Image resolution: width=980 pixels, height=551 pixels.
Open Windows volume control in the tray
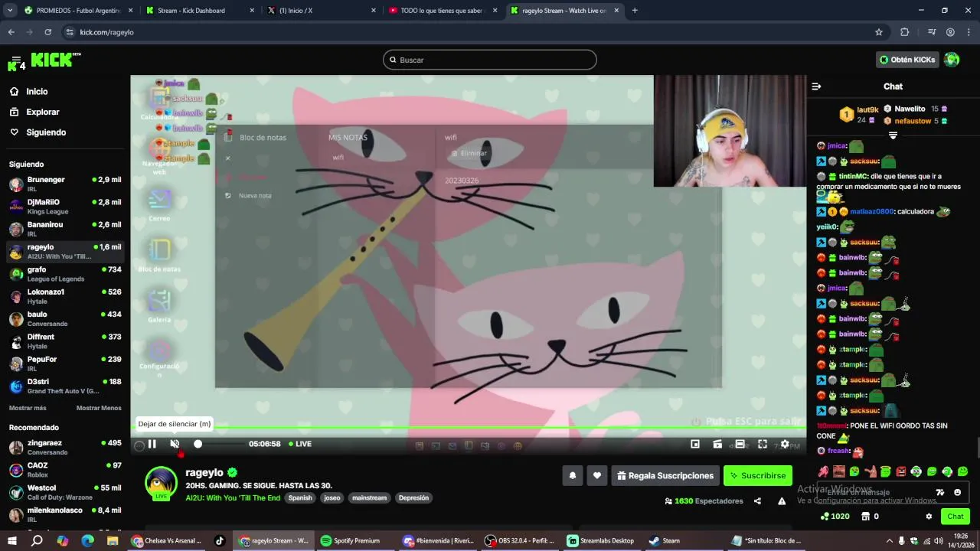(x=939, y=540)
